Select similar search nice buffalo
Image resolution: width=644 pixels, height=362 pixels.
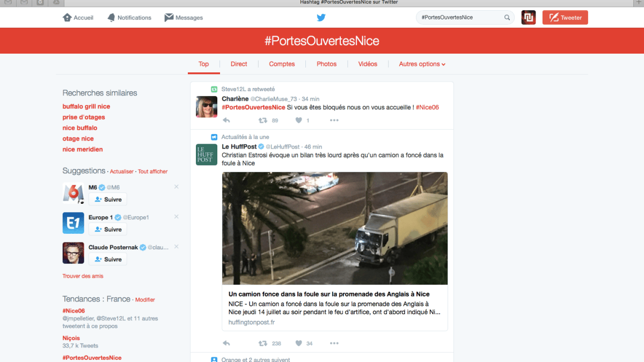click(x=80, y=128)
